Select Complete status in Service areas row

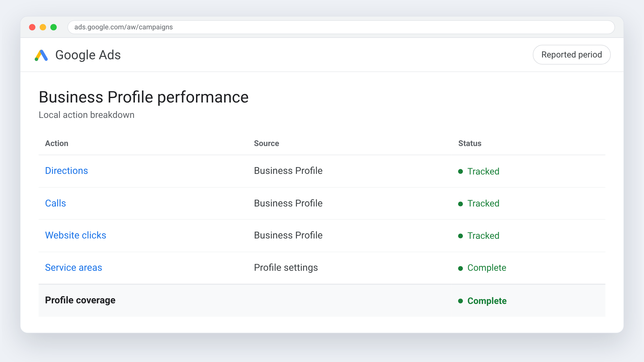pos(482,268)
